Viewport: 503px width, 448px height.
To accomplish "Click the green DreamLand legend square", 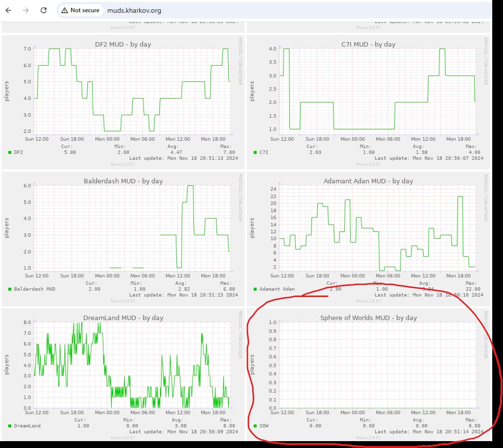I will (x=10, y=426).
